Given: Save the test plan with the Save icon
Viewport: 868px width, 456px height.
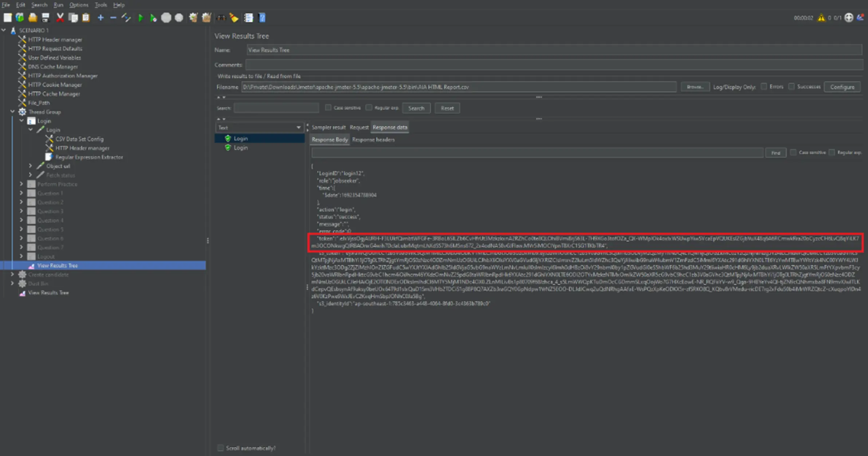Looking at the screenshot, I should pos(45,17).
